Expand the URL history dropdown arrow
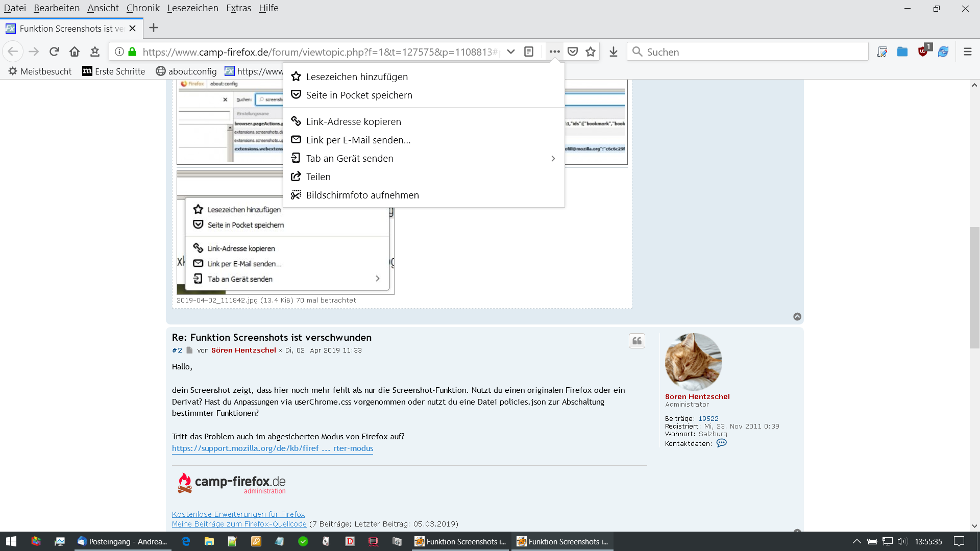 510,52
